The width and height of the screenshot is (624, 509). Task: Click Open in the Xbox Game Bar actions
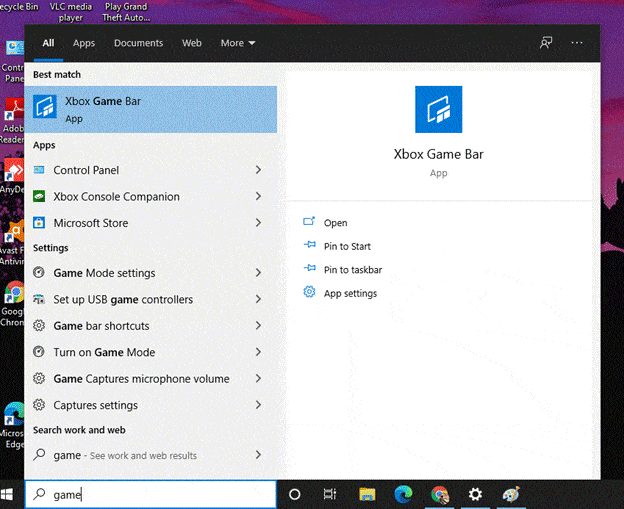(335, 223)
